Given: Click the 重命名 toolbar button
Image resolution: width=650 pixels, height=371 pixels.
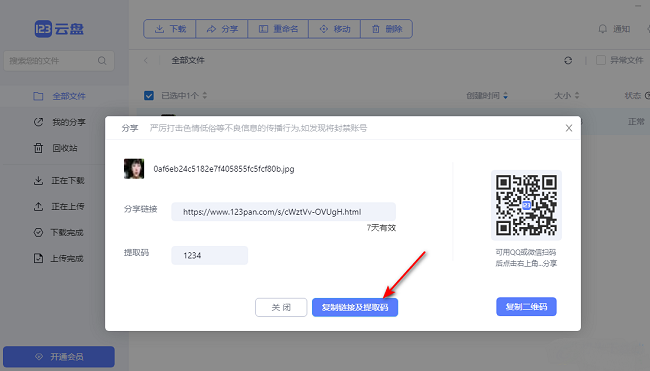Looking at the screenshot, I should pos(278,29).
